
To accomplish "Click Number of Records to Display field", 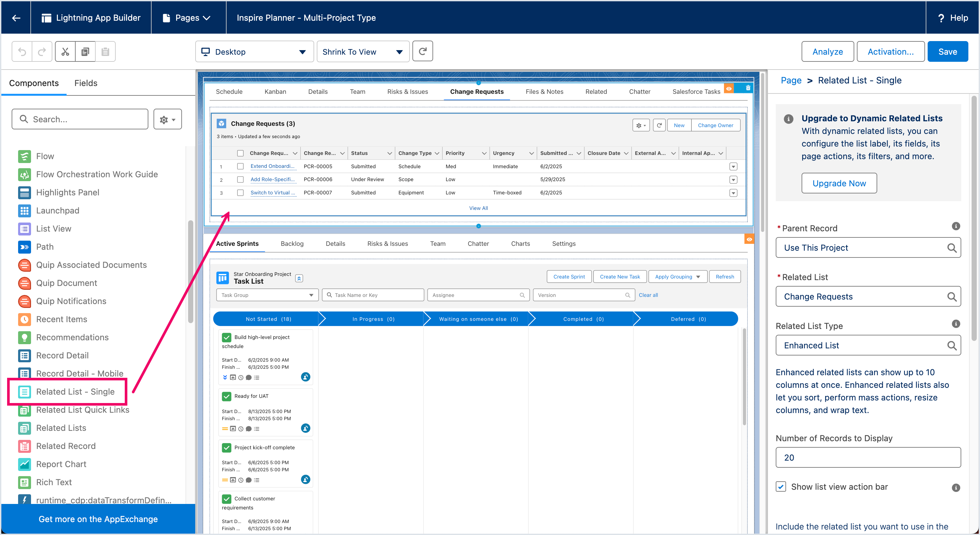I will tap(868, 458).
